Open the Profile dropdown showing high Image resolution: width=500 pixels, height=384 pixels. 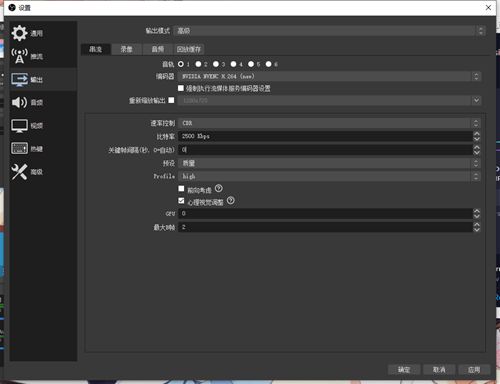point(329,176)
